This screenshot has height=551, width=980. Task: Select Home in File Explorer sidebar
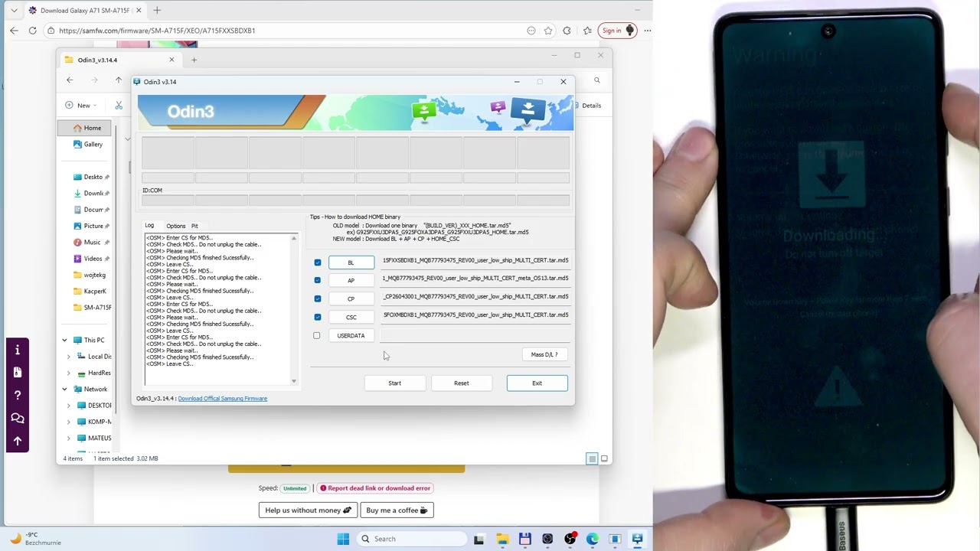coord(86,128)
